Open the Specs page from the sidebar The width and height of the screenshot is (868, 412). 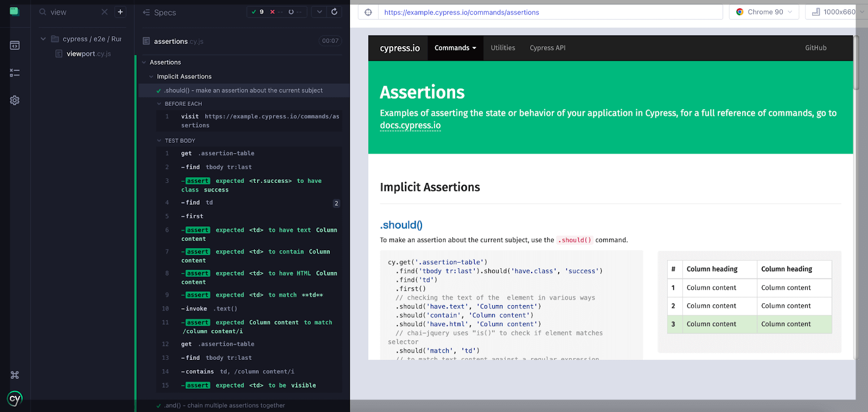pos(15,46)
